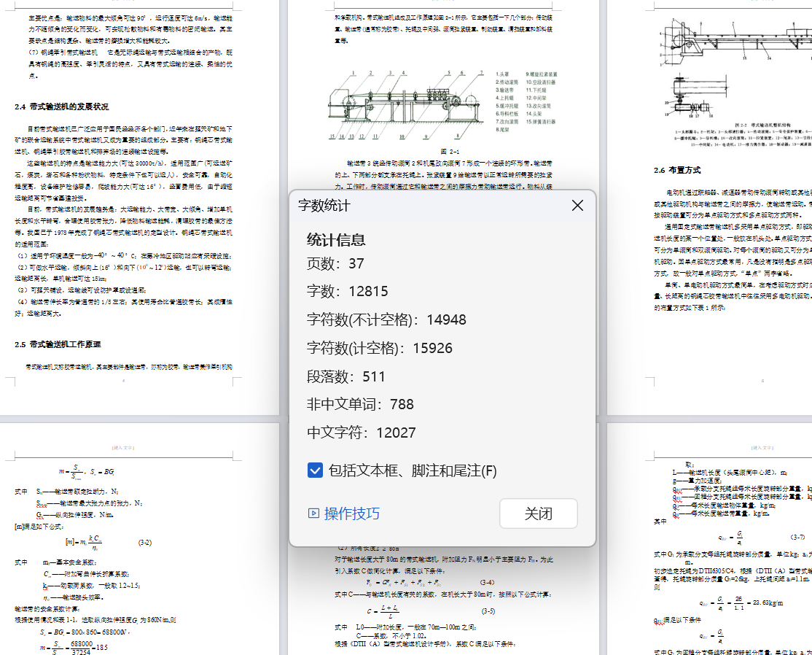Select the 字数：12815 statistic line
This screenshot has width=812, height=655.
tap(348, 292)
